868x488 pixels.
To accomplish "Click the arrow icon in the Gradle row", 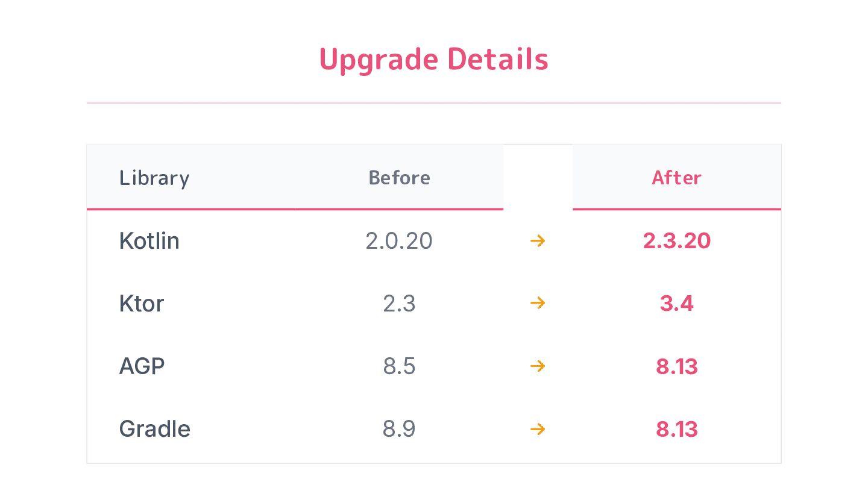I will pos(538,429).
